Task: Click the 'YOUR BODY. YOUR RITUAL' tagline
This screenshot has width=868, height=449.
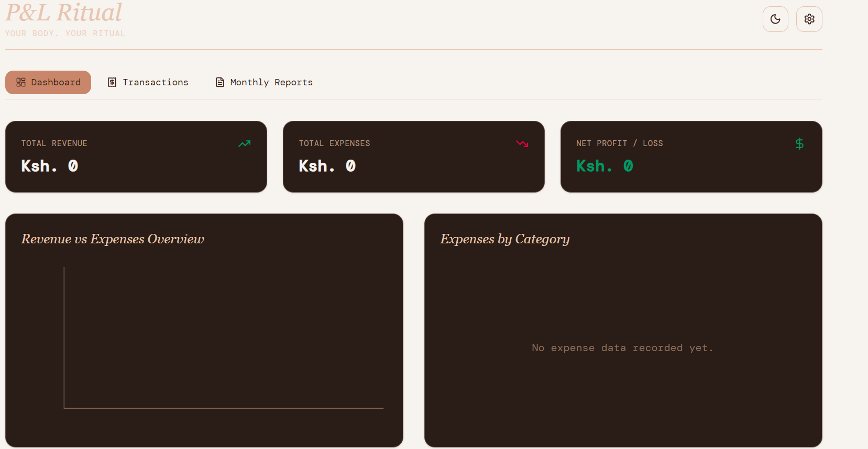Action: (65, 33)
